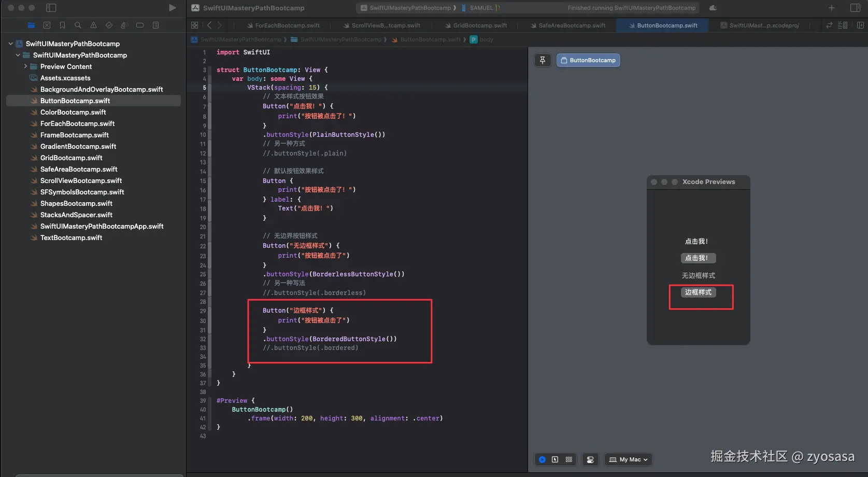
Task: Open the related items grid menu
Action: pyautogui.click(x=194, y=25)
